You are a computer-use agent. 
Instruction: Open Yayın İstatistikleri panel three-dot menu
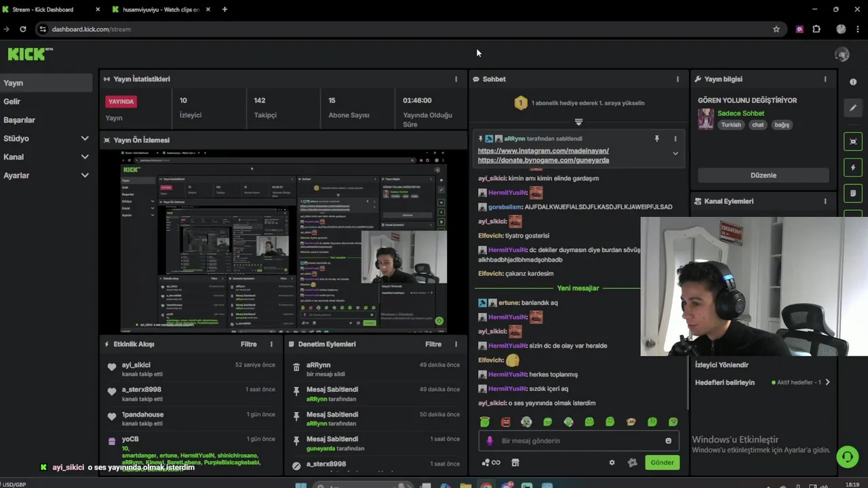[456, 79]
